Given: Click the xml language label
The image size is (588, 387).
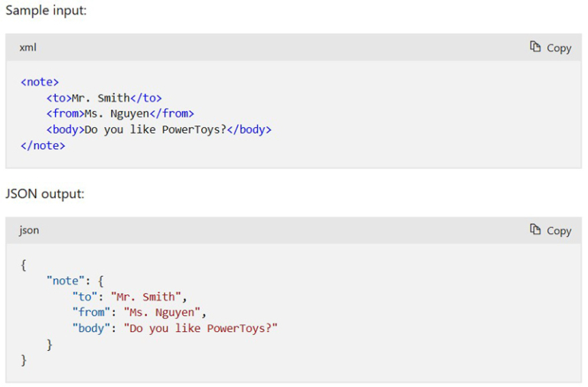Looking at the screenshot, I should 28,47.
